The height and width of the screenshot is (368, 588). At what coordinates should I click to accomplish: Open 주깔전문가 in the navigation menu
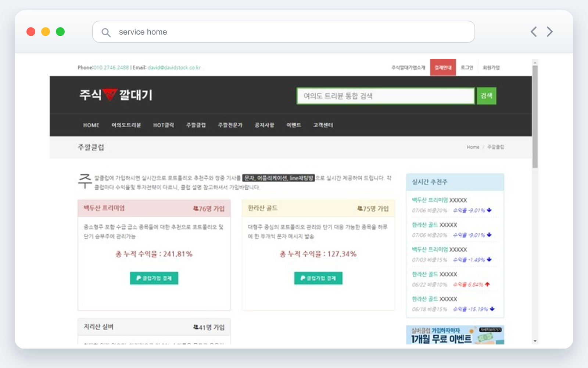tap(230, 125)
